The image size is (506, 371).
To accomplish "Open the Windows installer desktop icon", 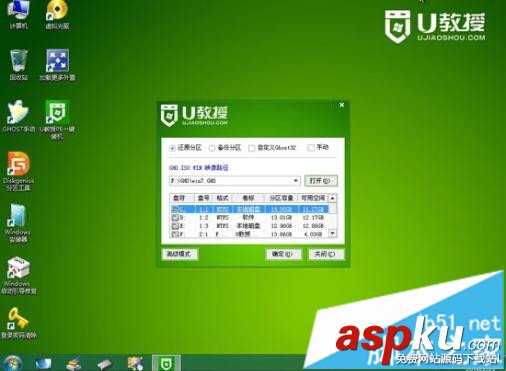I will coord(18,223).
